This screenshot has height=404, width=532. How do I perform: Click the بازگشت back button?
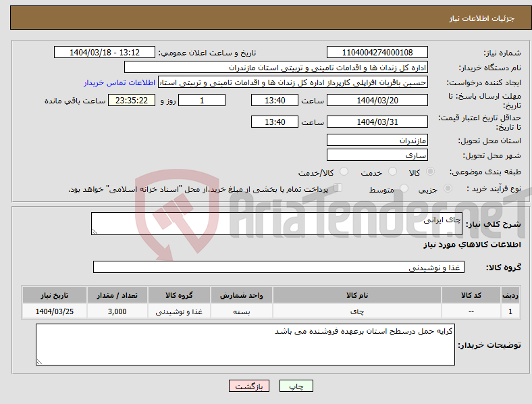(249, 386)
